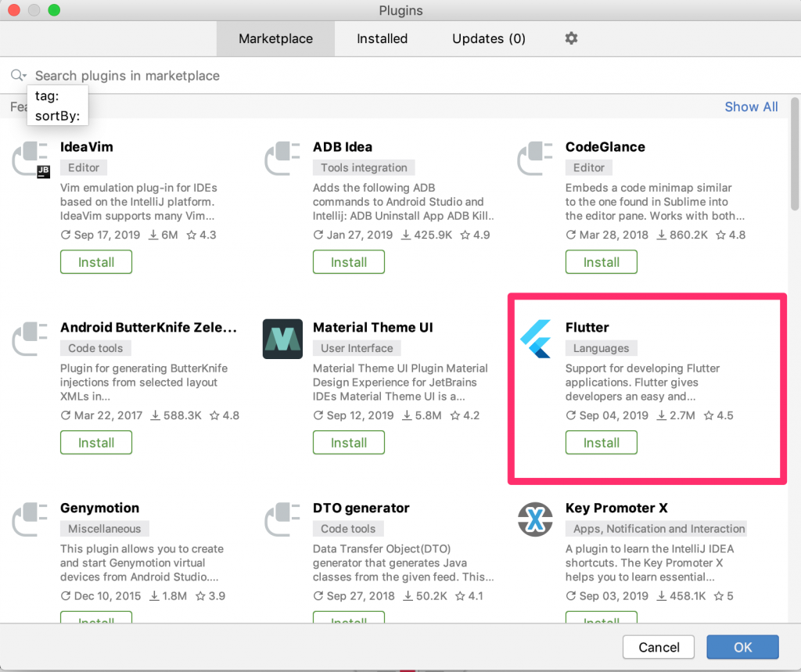Click the vertical scrollbar of plugin list

click(x=795, y=154)
